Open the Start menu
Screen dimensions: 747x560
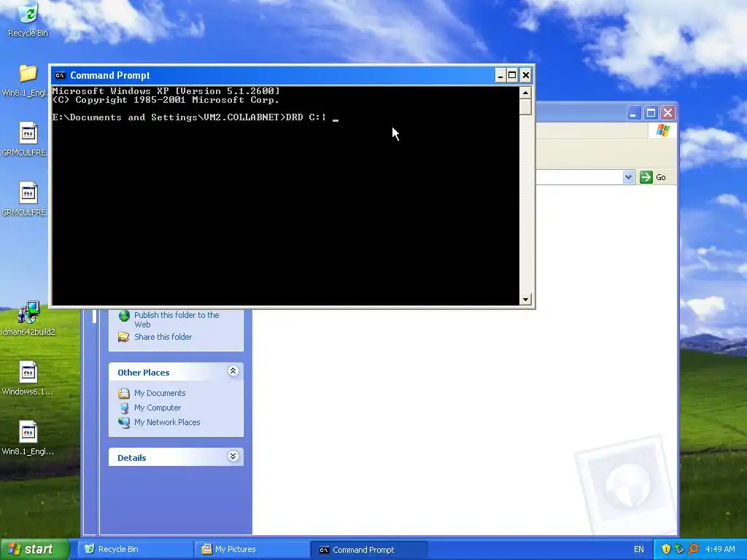pyautogui.click(x=35, y=549)
